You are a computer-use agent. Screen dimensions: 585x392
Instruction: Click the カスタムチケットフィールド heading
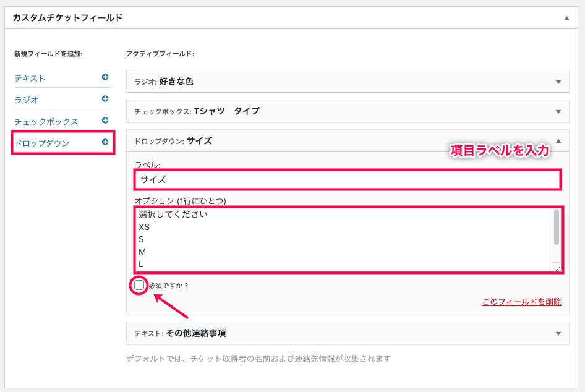67,17
